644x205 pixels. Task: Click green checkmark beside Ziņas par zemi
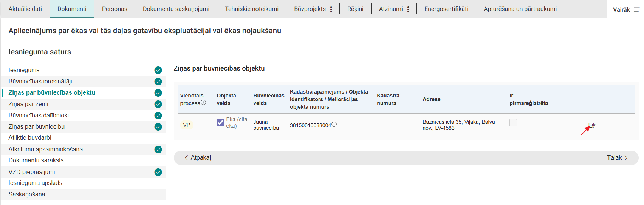pos(158,104)
